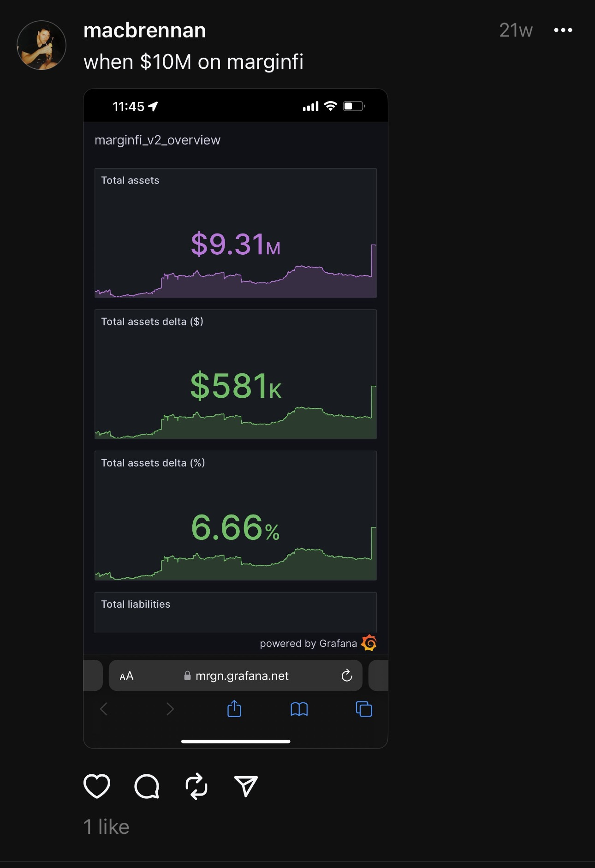The width and height of the screenshot is (595, 868).
Task: Click the AA reader text size button
Action: coord(126,676)
